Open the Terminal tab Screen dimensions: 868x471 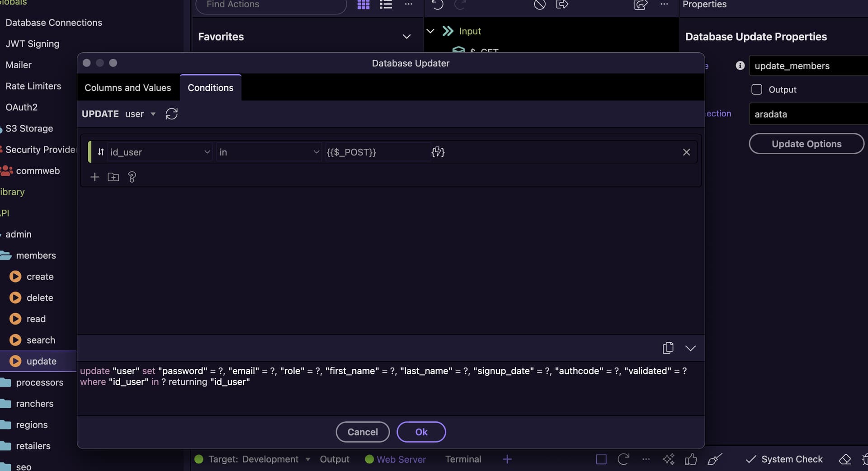(463, 459)
